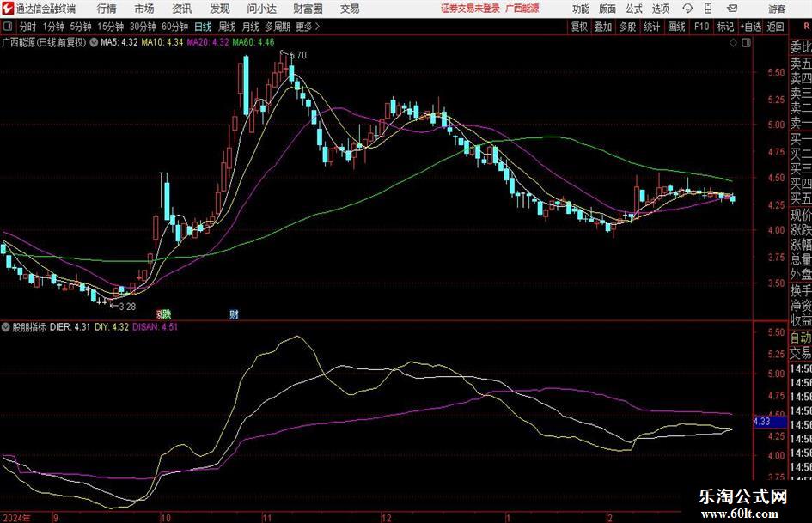Open the 多周期 multi-period view
812x523 pixels.
278,27
